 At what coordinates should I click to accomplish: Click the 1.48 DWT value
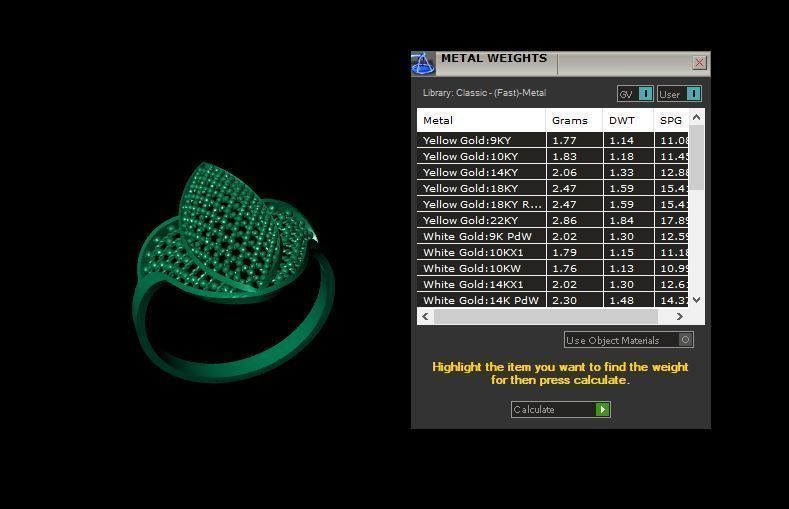click(x=621, y=300)
